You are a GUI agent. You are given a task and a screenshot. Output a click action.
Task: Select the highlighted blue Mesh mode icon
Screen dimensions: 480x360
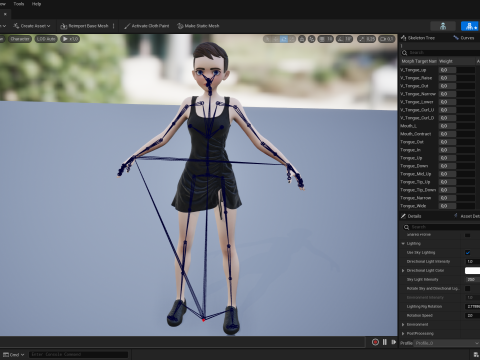pos(470,26)
